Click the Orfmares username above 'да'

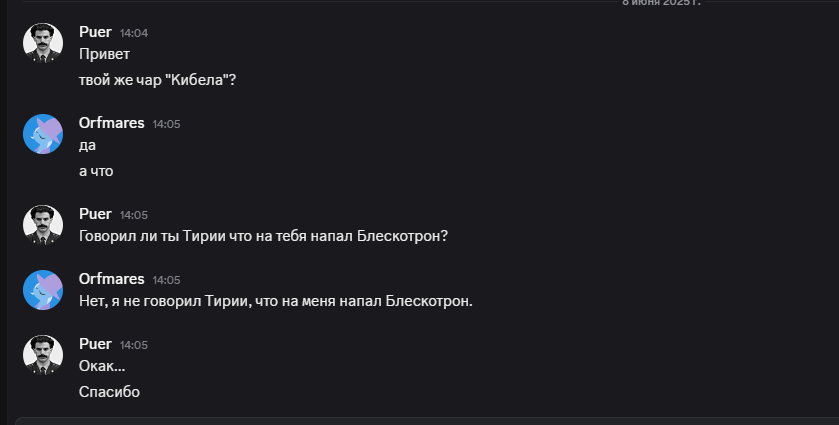coord(111,123)
